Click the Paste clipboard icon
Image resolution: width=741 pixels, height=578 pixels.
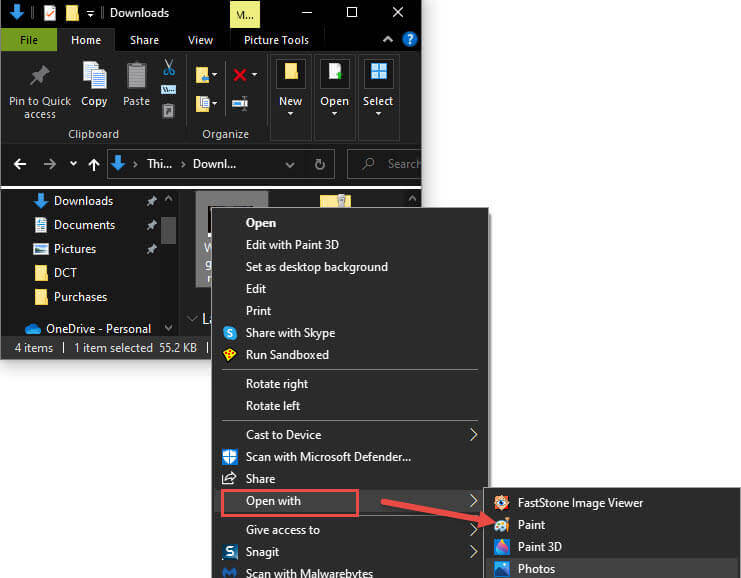pyautogui.click(x=137, y=76)
